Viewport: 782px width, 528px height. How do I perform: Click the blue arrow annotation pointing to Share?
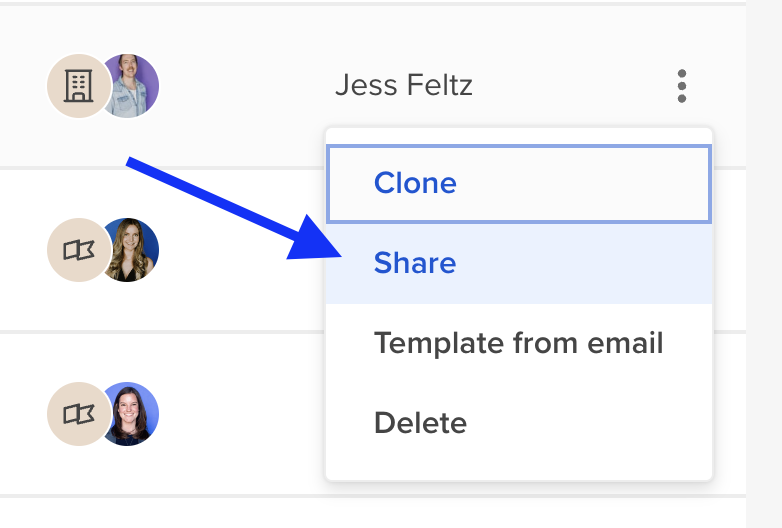[x=234, y=208]
